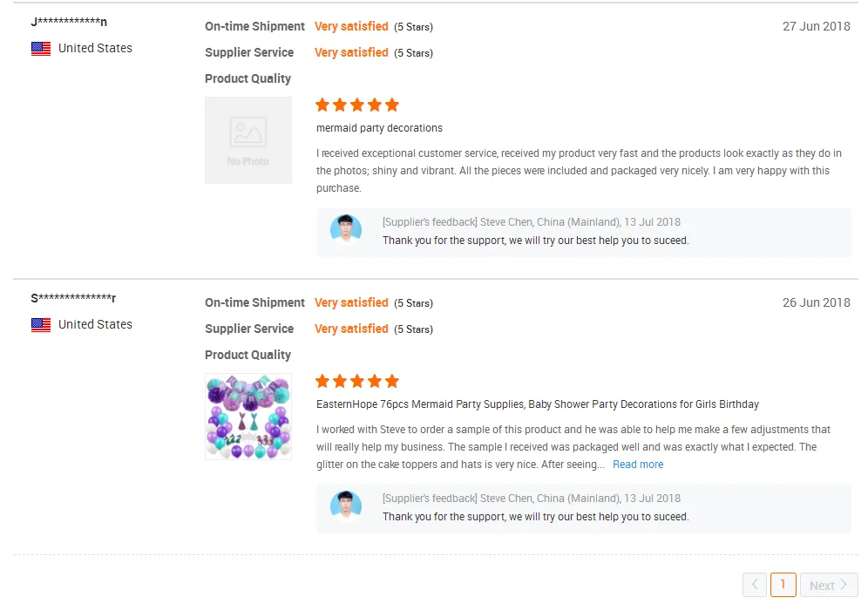Image resolution: width=868 pixels, height=604 pixels.
Task: Open the No Photo placeholder image
Action: coord(248,140)
